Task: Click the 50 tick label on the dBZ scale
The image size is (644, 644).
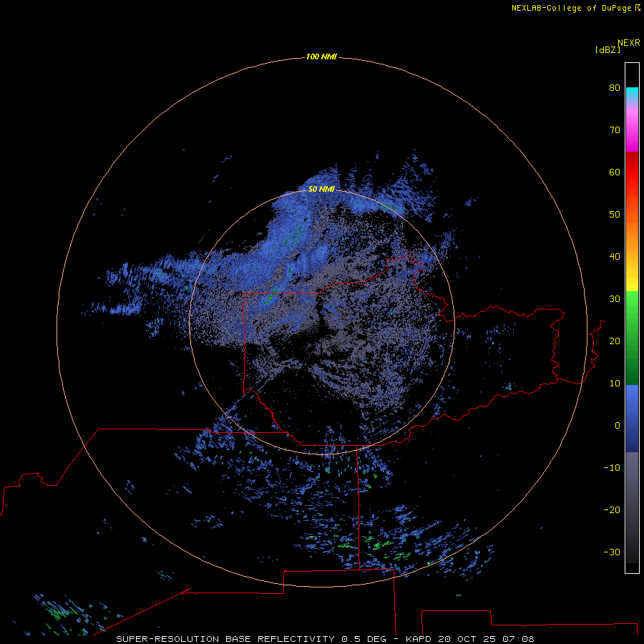Action: click(615, 215)
